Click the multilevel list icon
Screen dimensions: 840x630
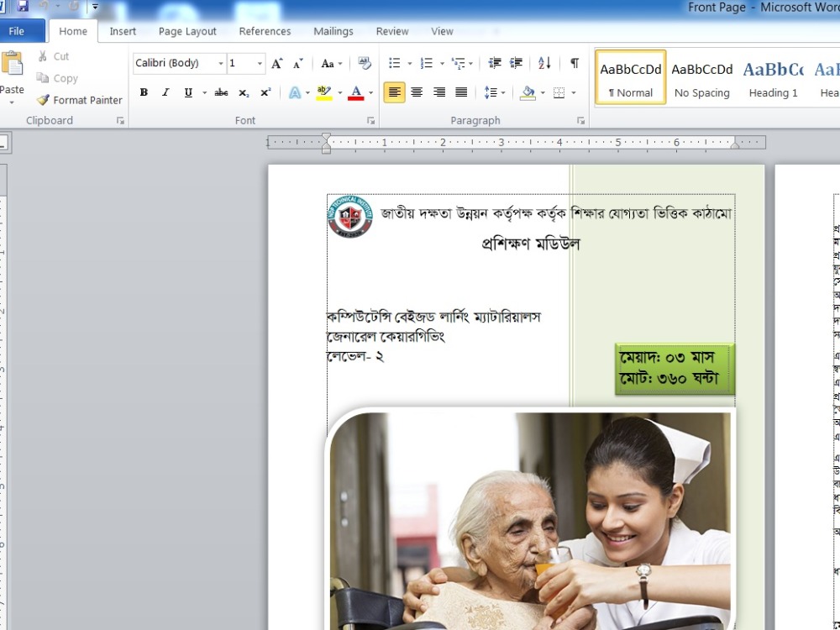[458, 63]
